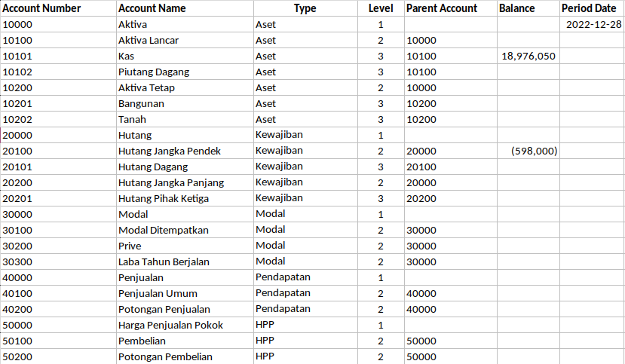Click Parent Account cell in Hutang Dagang row
This screenshot has width=625, height=364.
[x=450, y=167]
